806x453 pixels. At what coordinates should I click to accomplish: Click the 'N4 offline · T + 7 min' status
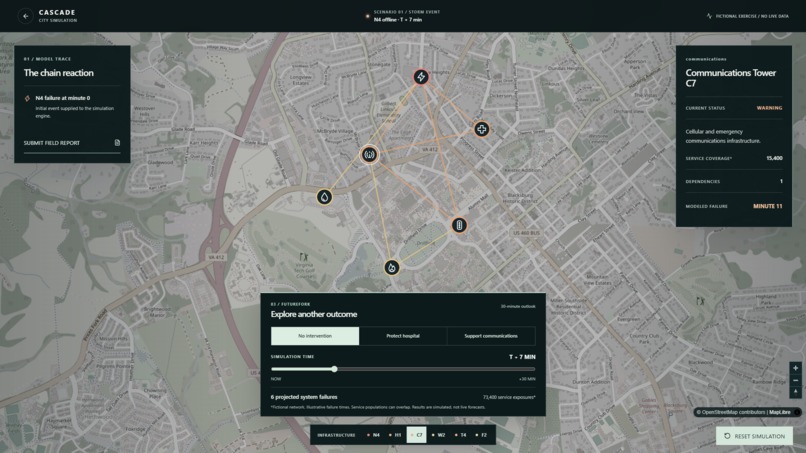tap(398, 20)
